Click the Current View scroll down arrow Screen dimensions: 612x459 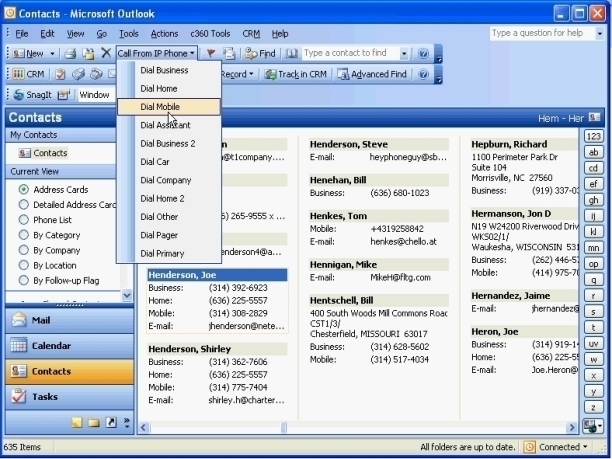pos(127,295)
